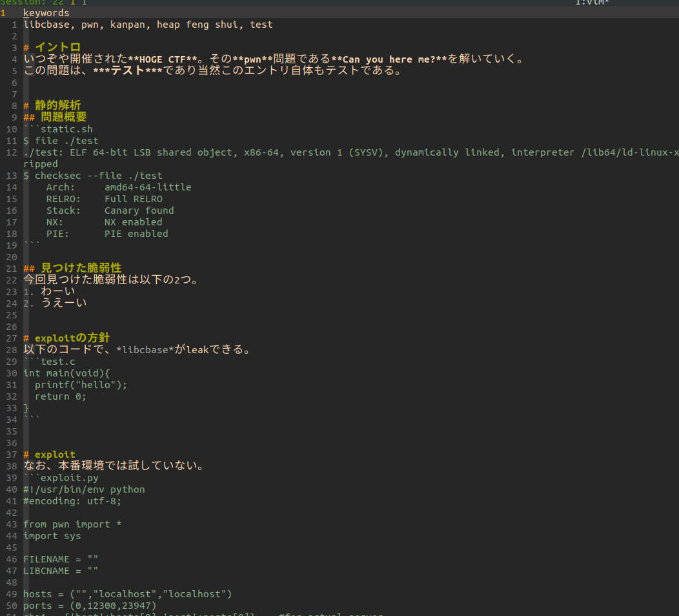Click the list item '2. うえーい'
Viewport: 679px width, 616px height.
tap(55, 303)
